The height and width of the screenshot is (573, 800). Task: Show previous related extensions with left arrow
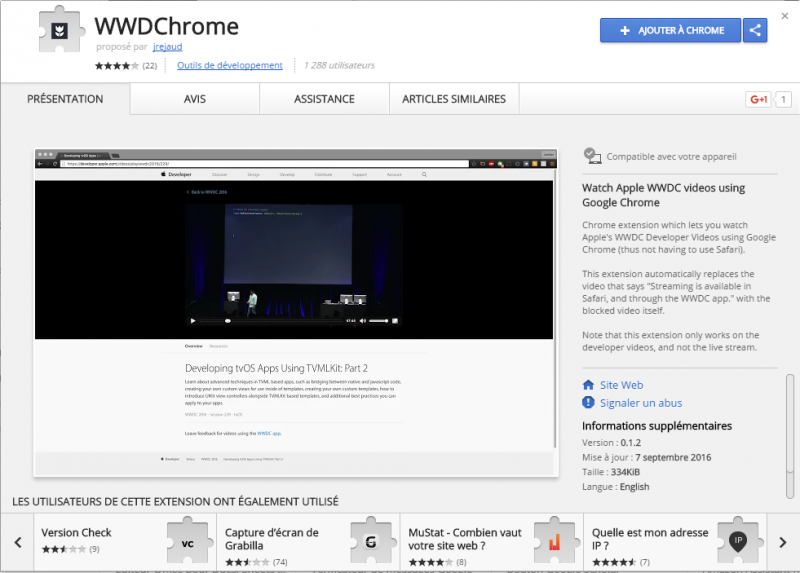[x=18, y=542]
